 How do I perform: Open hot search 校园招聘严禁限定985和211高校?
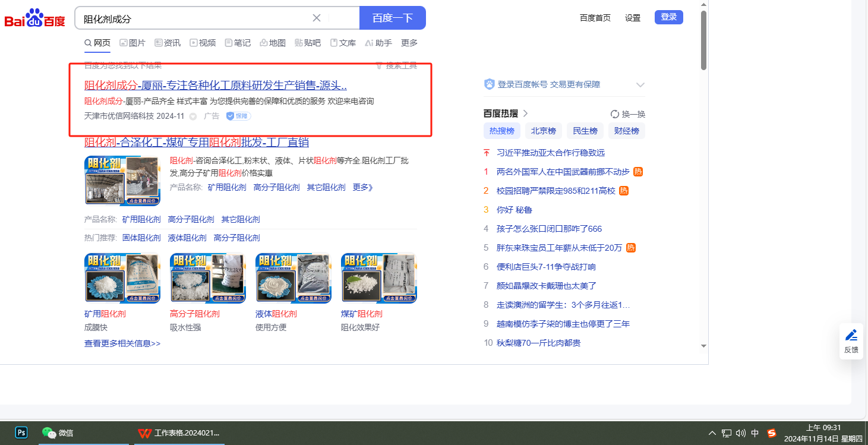coord(556,191)
